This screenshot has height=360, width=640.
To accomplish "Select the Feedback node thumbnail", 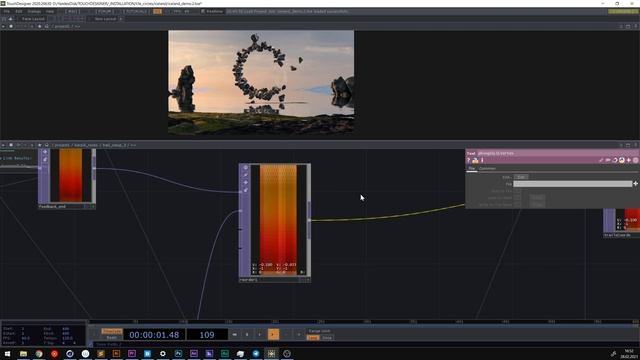I will pos(71,176).
